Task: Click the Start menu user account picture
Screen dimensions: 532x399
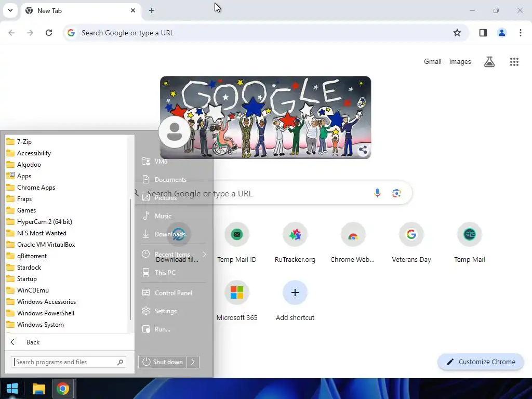Action: coord(175,132)
